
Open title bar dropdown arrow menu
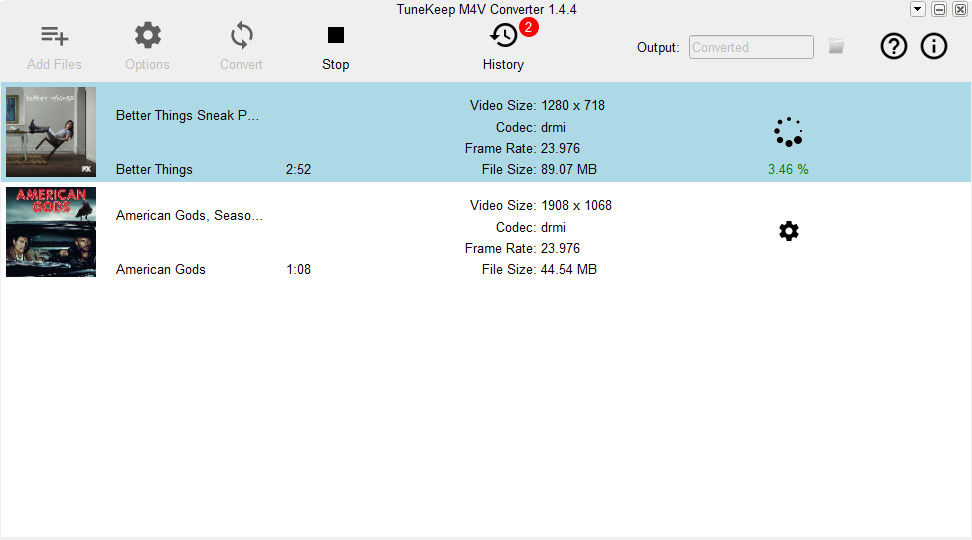coord(917,9)
